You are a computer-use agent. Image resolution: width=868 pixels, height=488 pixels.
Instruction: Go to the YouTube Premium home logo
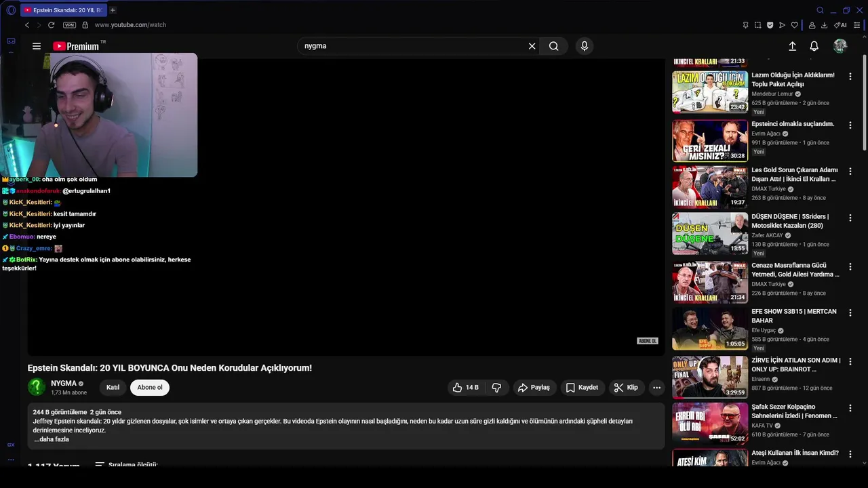[x=76, y=46]
